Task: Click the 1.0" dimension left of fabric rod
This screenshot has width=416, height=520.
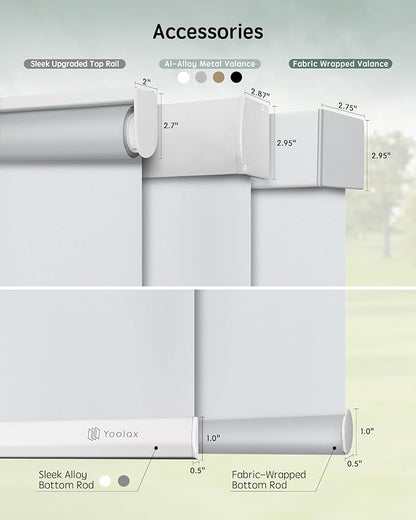Action: (x=213, y=438)
